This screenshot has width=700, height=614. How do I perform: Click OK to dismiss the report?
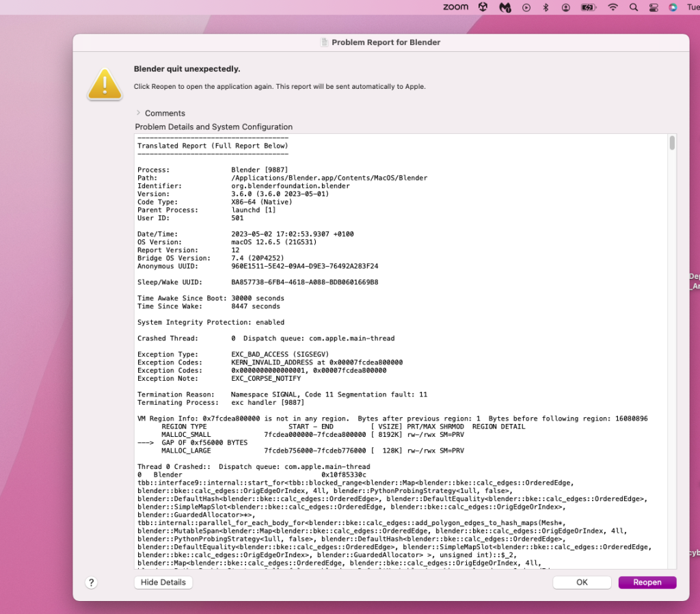pyautogui.click(x=582, y=583)
